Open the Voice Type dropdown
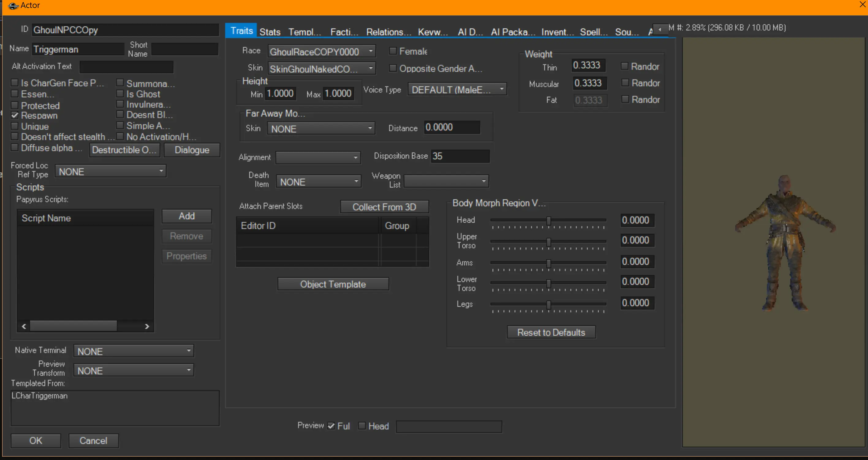 pyautogui.click(x=457, y=89)
